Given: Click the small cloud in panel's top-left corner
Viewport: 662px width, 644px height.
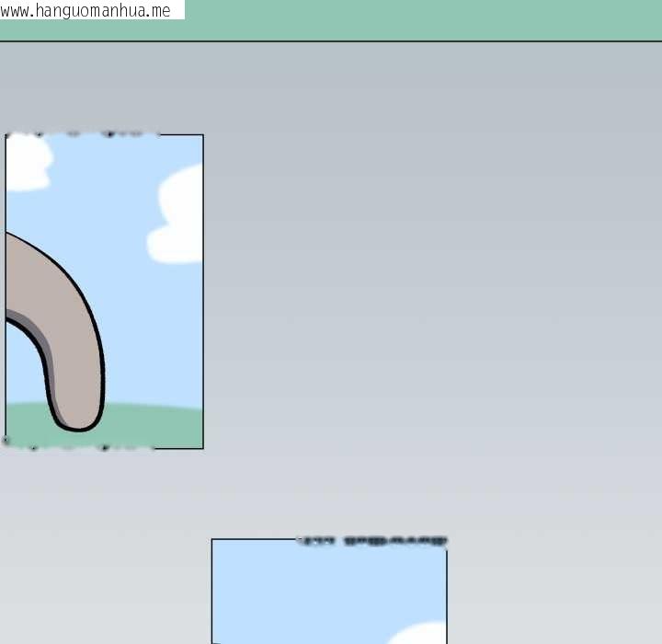Looking at the screenshot, I should [x=26, y=164].
